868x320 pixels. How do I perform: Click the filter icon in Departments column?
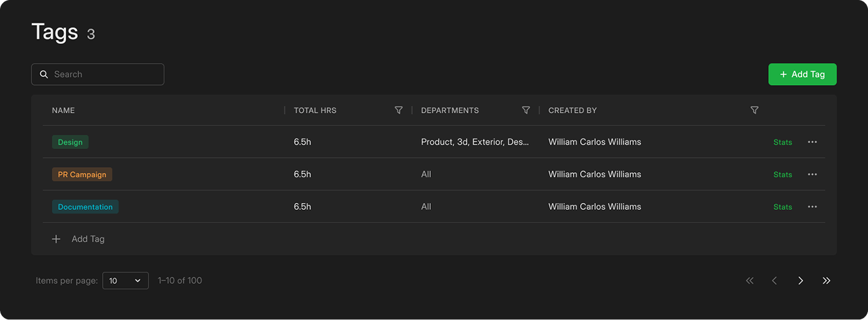[x=526, y=110]
